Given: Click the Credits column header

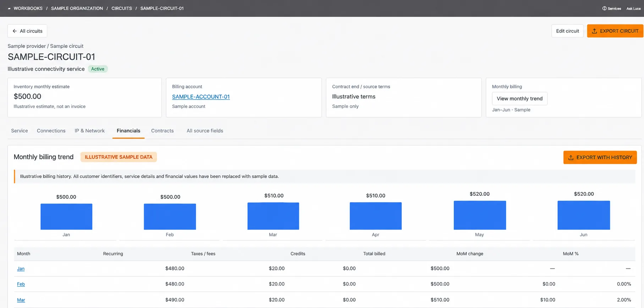Looking at the screenshot, I should point(298,254).
